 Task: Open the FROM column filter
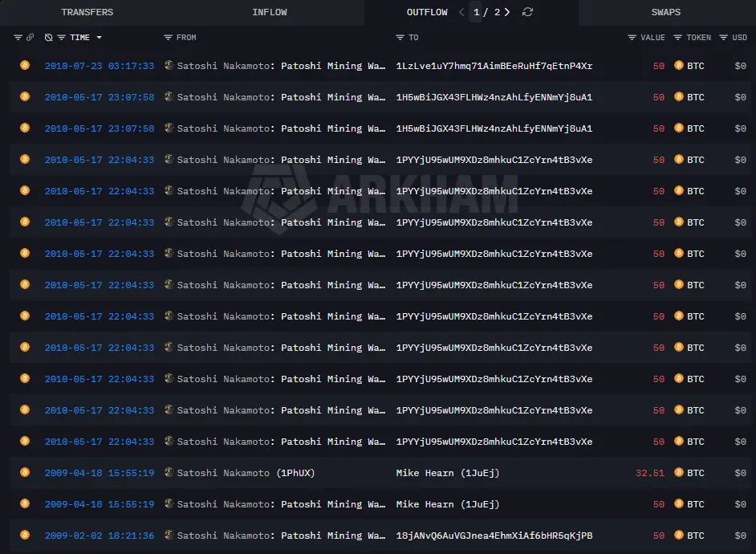168,37
